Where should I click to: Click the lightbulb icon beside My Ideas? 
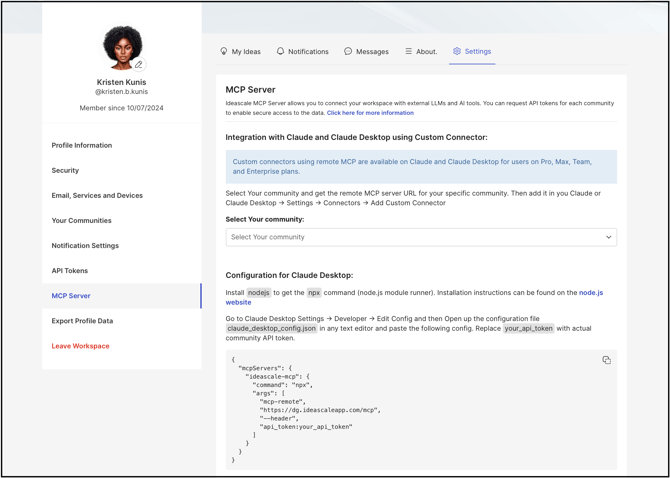tap(223, 51)
